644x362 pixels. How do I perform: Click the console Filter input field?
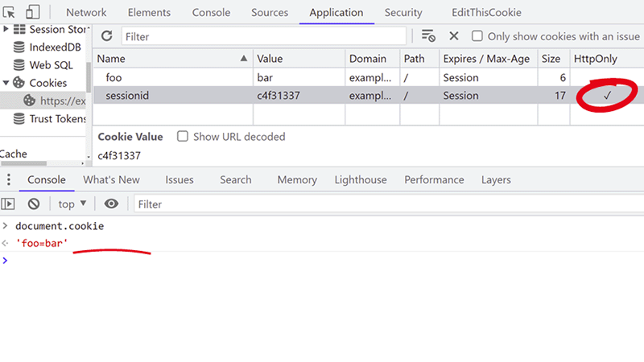(389, 204)
